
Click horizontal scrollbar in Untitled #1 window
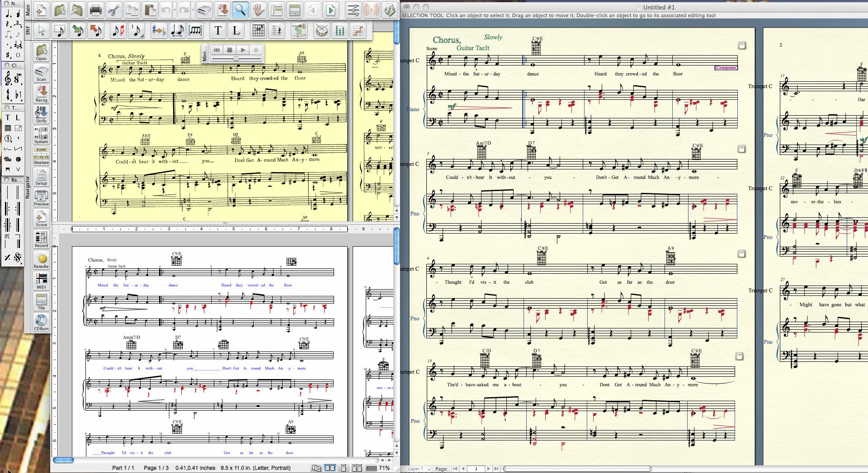[x=577, y=469]
